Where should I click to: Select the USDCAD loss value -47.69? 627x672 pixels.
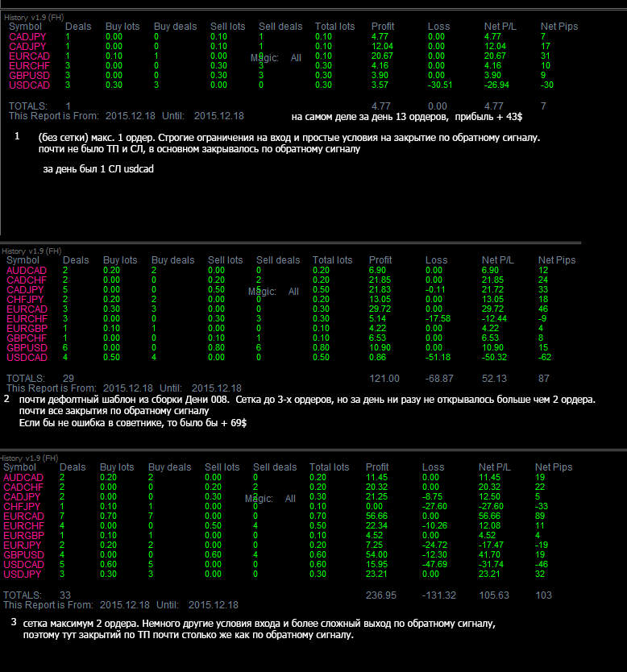click(x=434, y=564)
